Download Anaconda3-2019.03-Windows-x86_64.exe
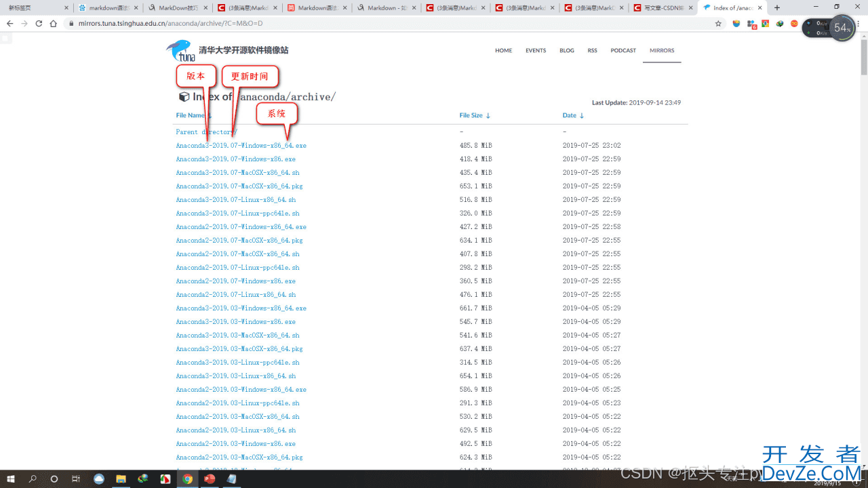This screenshot has height=488, width=868. tap(241, 308)
